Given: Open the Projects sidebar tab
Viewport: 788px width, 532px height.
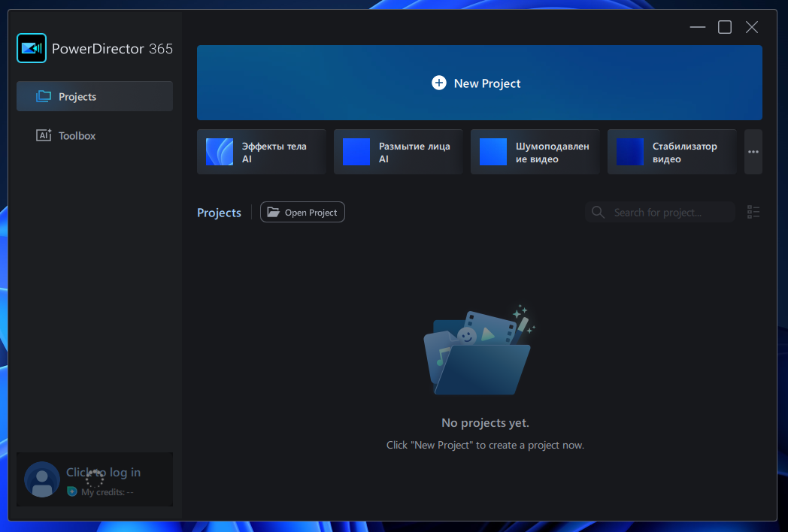Looking at the screenshot, I should click(95, 97).
